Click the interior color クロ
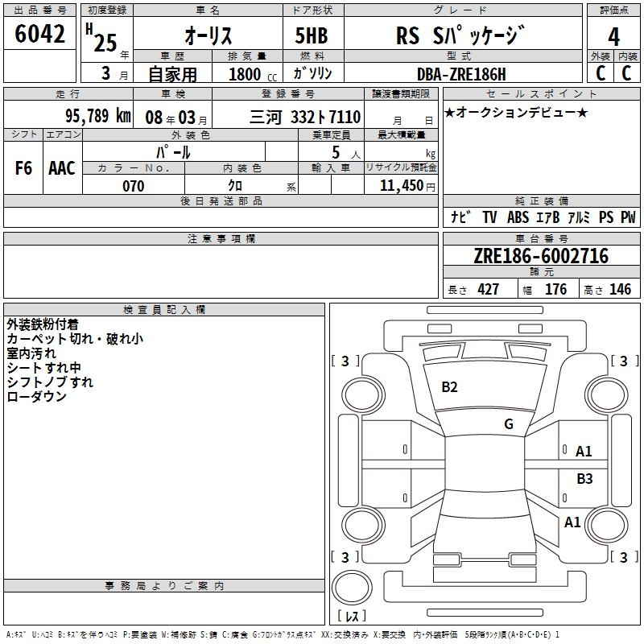The height and width of the screenshot is (644, 644). [235, 186]
